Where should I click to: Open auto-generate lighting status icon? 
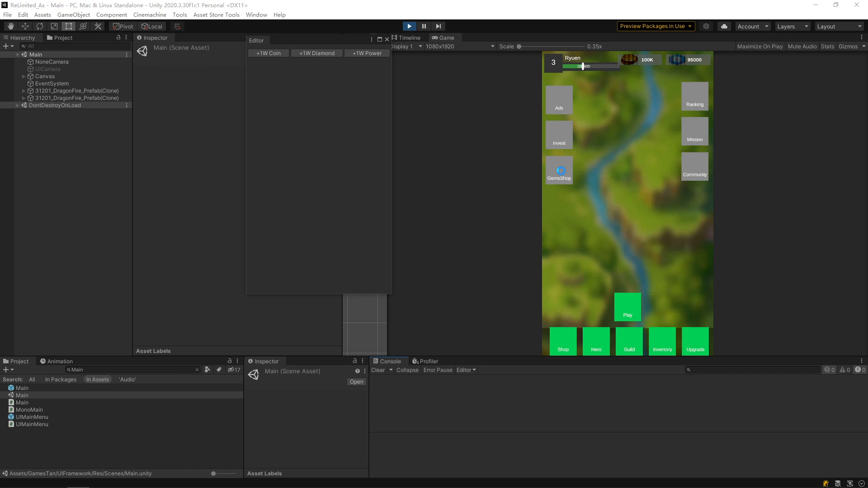(850, 483)
